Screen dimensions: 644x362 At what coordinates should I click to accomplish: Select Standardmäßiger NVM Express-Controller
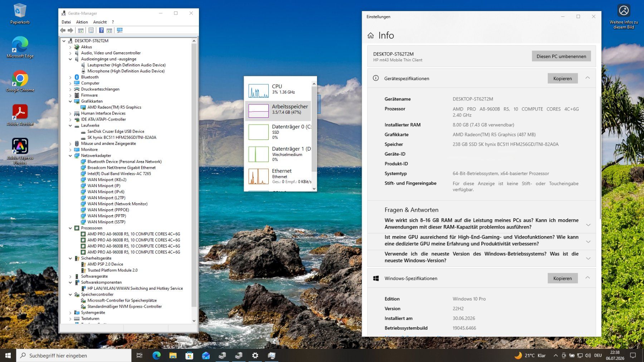(x=125, y=307)
